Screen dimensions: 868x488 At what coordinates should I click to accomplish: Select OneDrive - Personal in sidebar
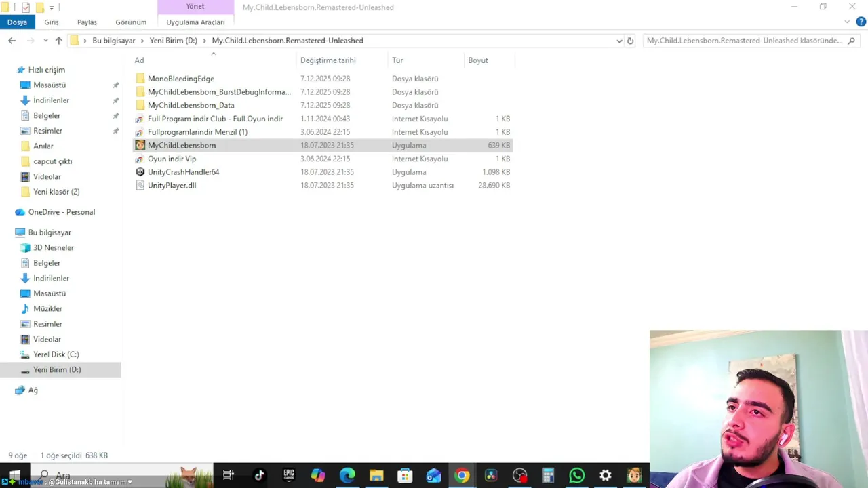[61, 212]
